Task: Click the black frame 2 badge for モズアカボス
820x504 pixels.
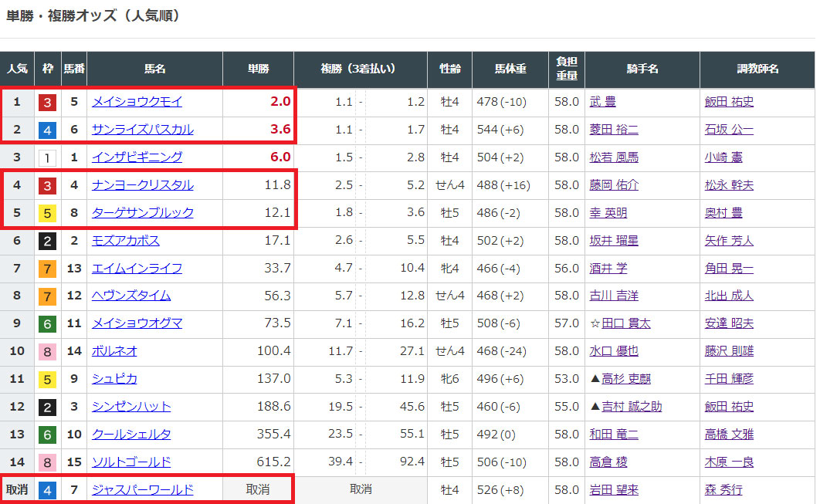Action: (48, 241)
